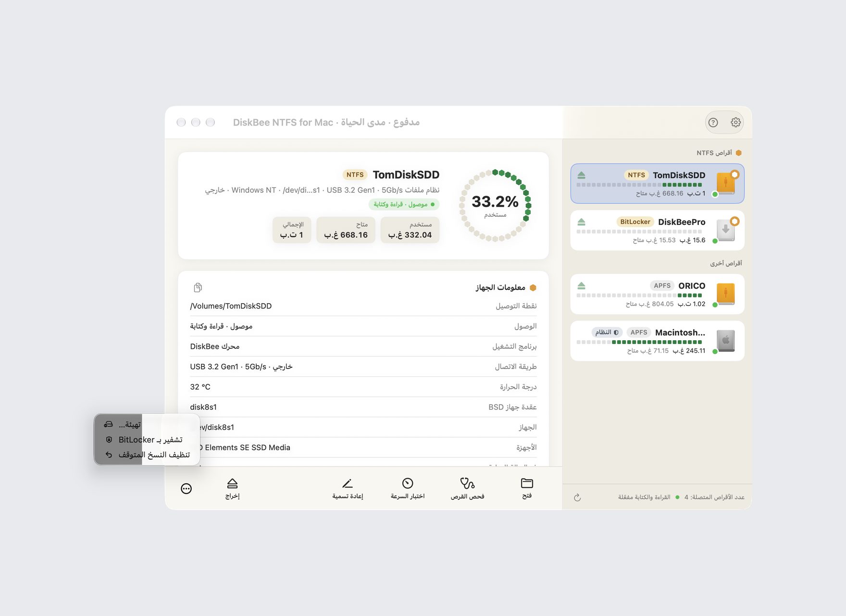The width and height of the screenshot is (846, 616).
Task: Click the connected disks count status text
Action: 714,497
